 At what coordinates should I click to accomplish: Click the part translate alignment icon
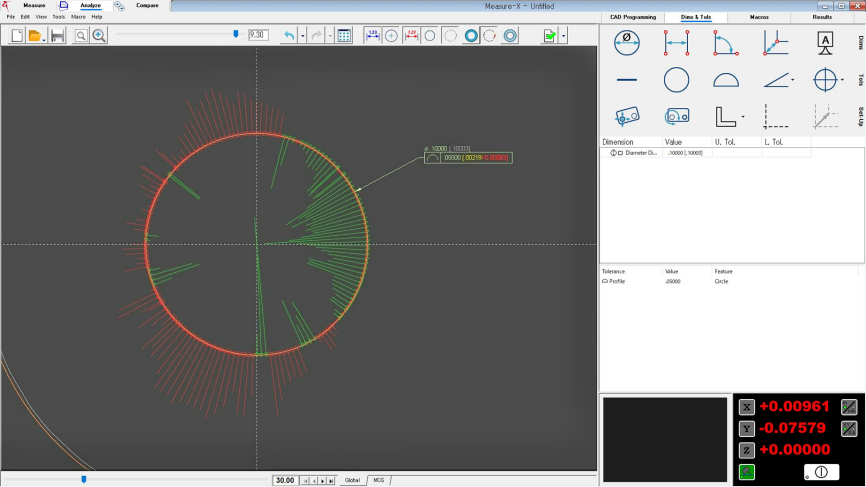[627, 117]
